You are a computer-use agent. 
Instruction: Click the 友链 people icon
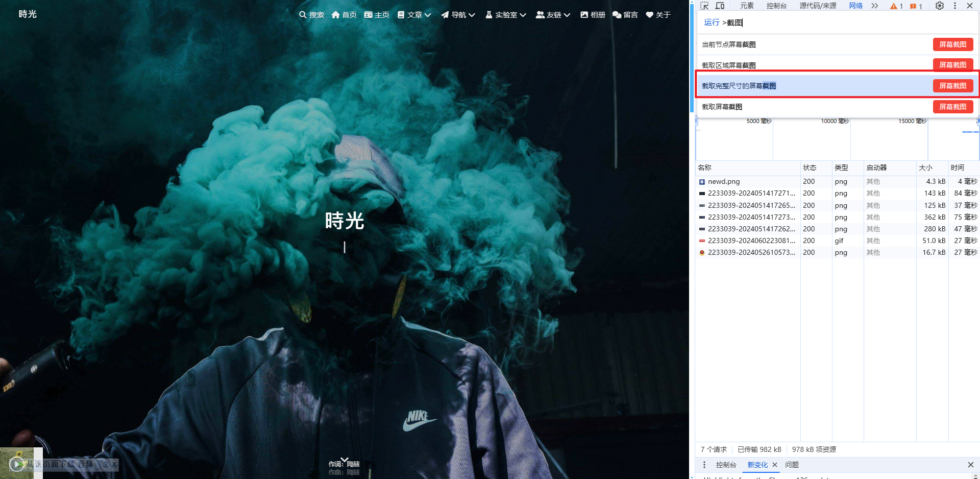click(540, 15)
